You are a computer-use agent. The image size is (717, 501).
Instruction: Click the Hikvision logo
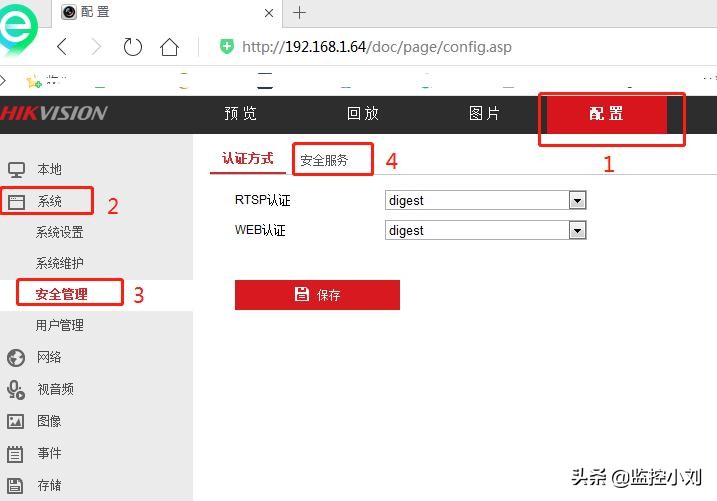(x=54, y=113)
